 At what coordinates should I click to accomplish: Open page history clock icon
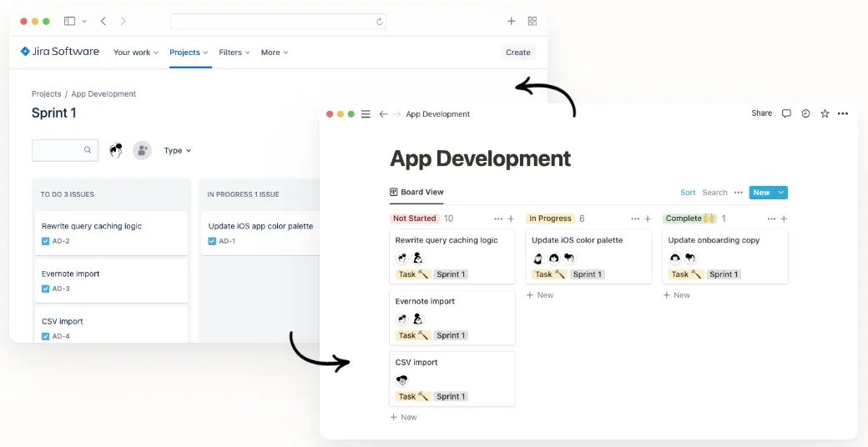[805, 113]
